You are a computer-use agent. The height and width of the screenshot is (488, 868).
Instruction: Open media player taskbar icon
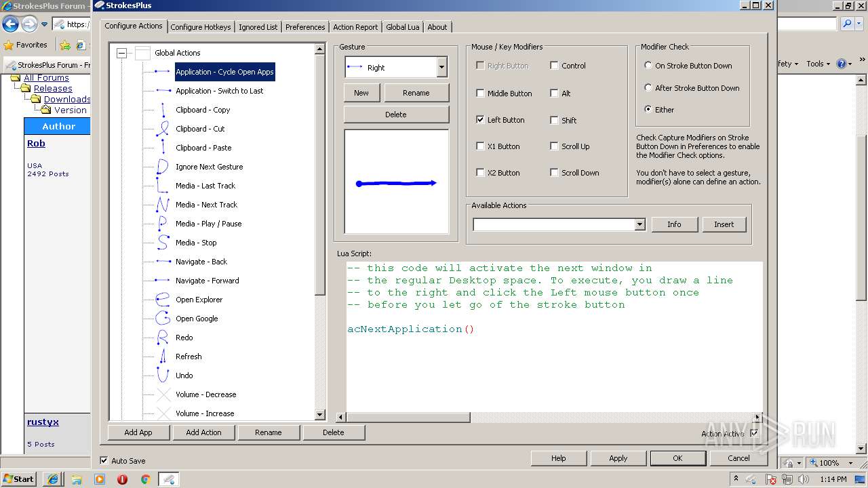[x=100, y=479]
